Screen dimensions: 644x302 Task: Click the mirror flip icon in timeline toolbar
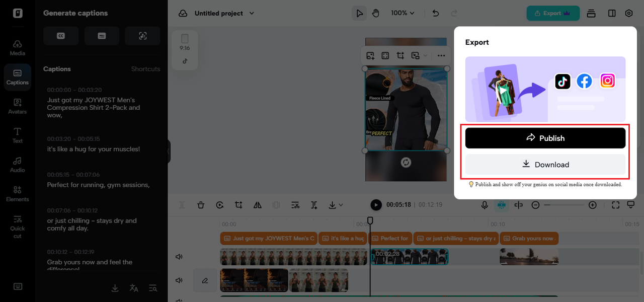pos(258,205)
